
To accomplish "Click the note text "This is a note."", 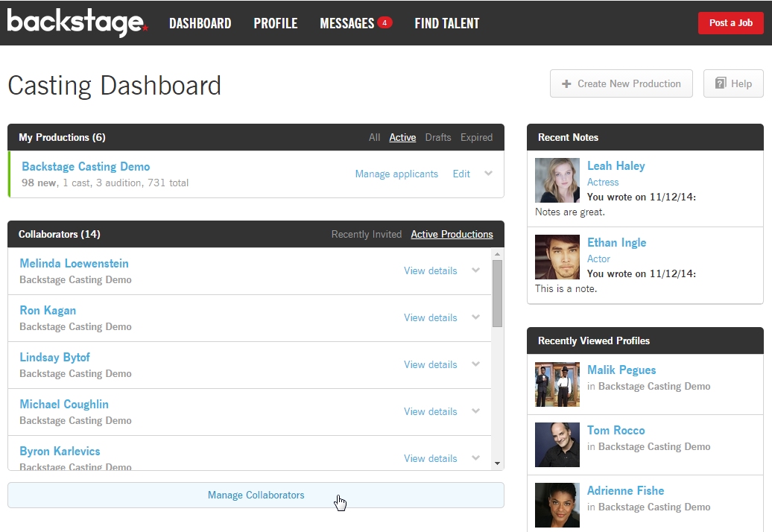I will pyautogui.click(x=566, y=289).
